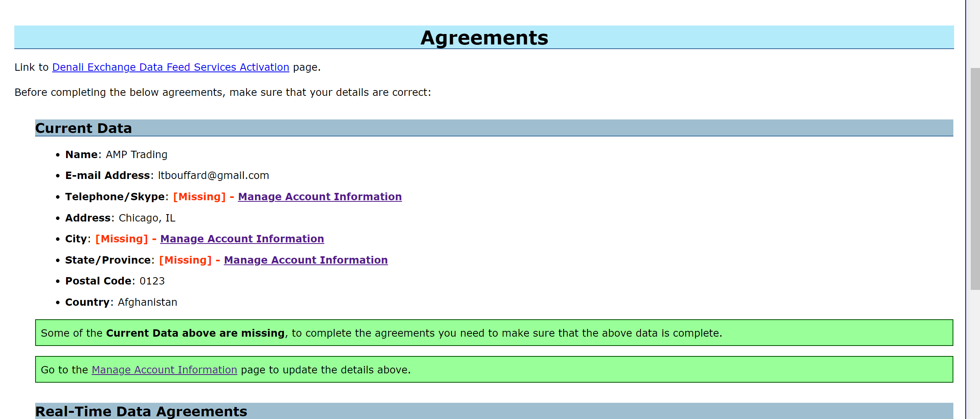
Task: Click the Agreements page heading
Action: click(x=484, y=38)
